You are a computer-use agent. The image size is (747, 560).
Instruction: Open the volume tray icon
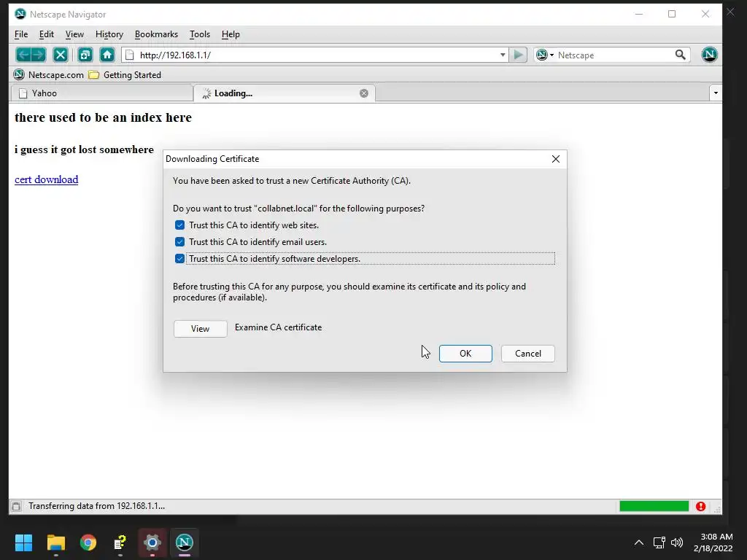click(x=676, y=542)
